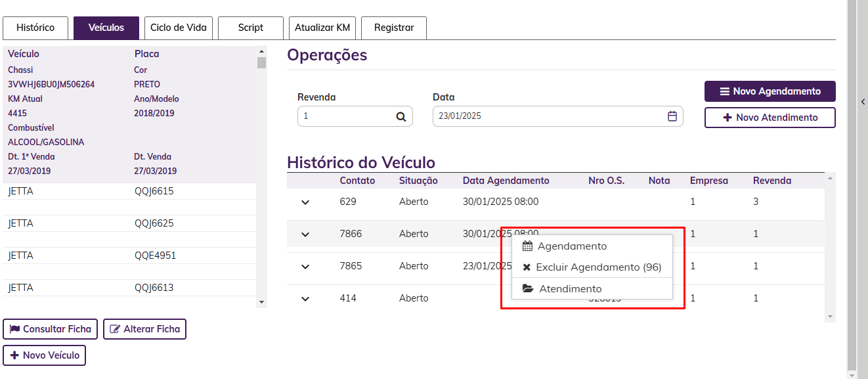Open the calendar icon in Data field
This screenshot has height=379, width=868.
pyautogui.click(x=672, y=116)
